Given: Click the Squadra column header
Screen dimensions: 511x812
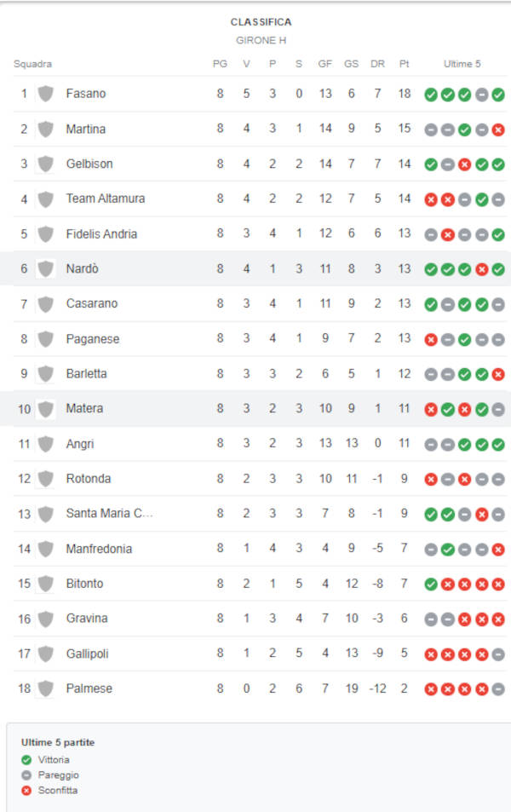Looking at the screenshot, I should click(32, 64).
